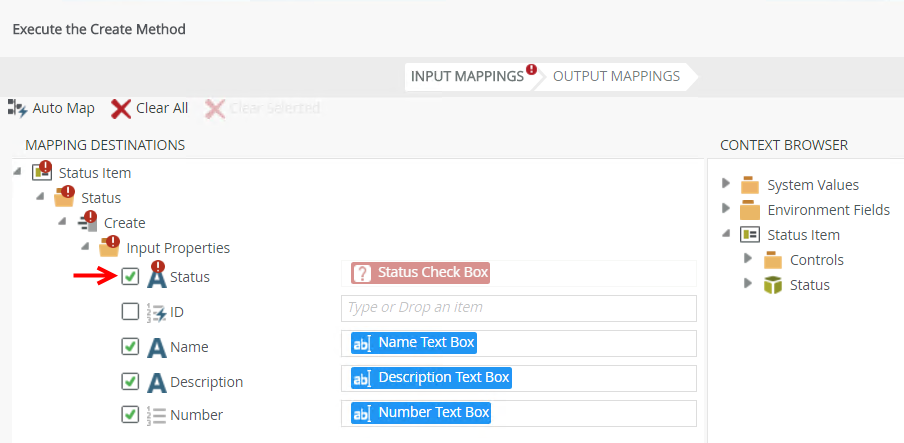Click the green Status SmartObject cube icon

click(x=772, y=285)
